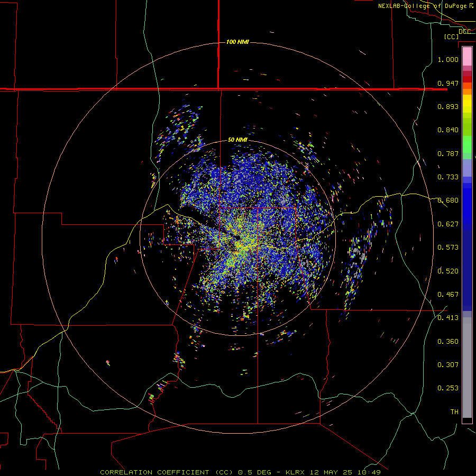The image size is (476, 476).
Task: Select the 0.467 scale value
Action: pos(448,294)
